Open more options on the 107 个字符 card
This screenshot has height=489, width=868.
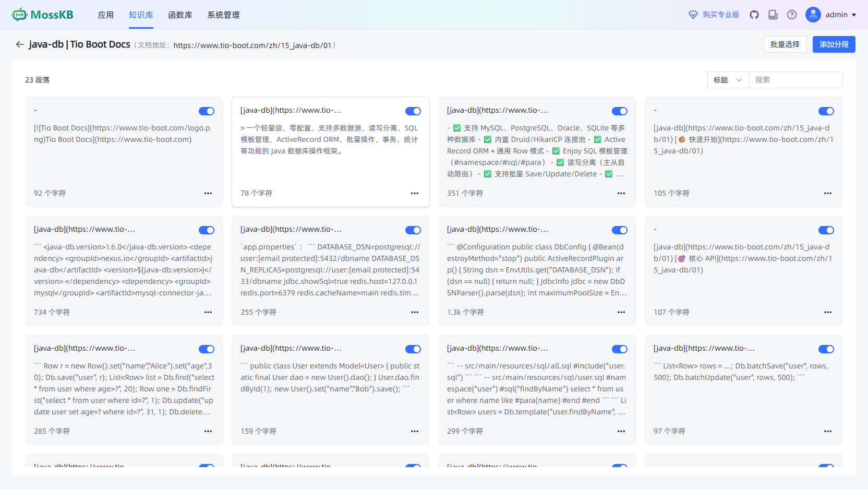coord(828,312)
